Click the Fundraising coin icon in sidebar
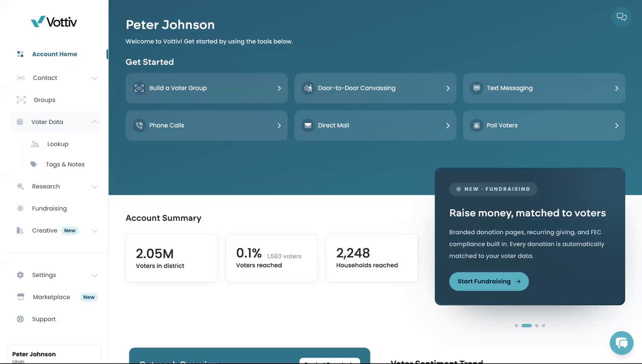 pyautogui.click(x=20, y=208)
